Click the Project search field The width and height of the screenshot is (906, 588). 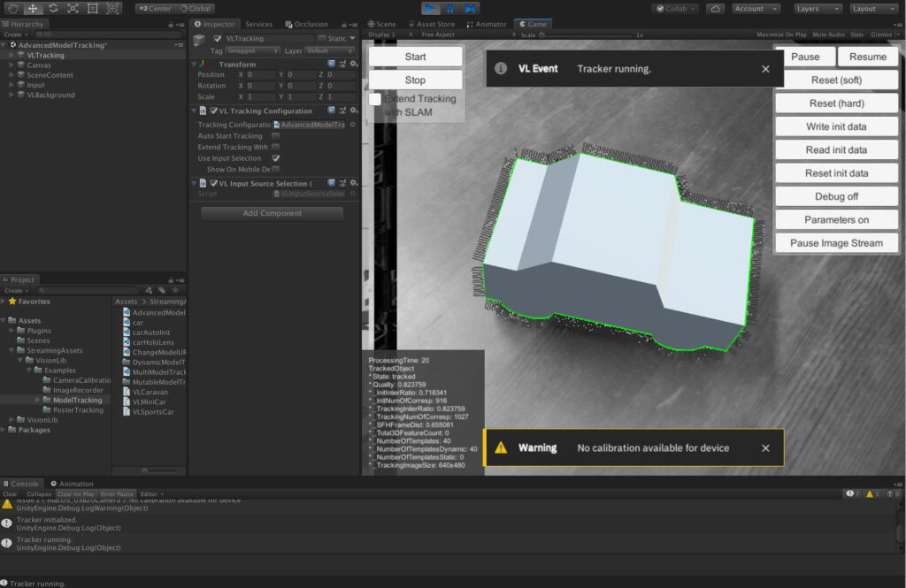(88, 291)
